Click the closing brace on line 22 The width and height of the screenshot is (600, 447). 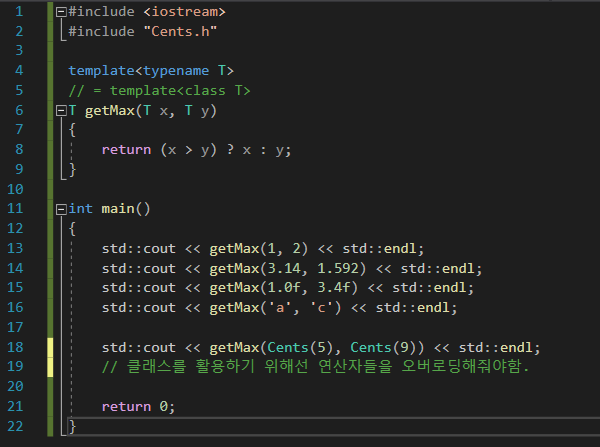pyautogui.click(x=72, y=426)
